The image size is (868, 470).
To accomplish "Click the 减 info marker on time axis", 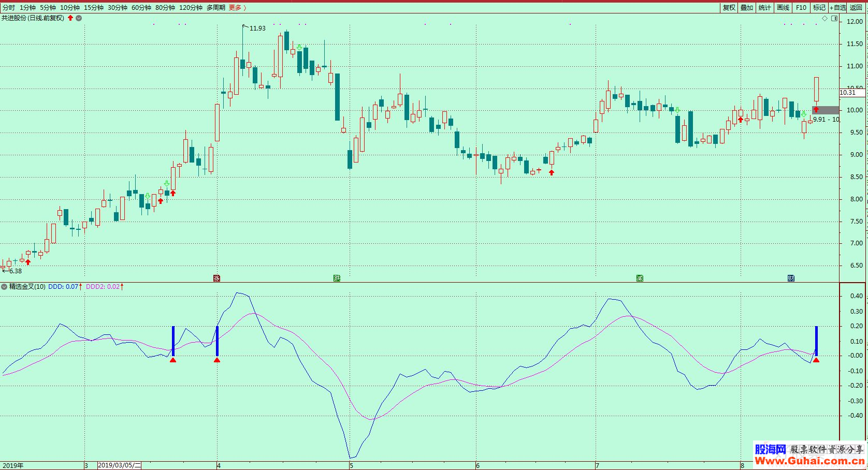I will pyautogui.click(x=640, y=278).
